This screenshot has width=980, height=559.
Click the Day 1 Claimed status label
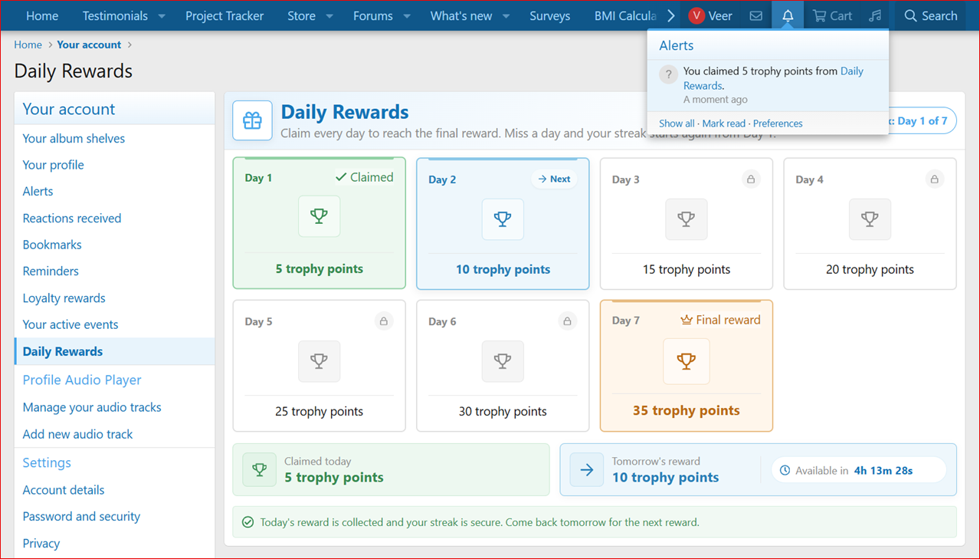coord(364,177)
